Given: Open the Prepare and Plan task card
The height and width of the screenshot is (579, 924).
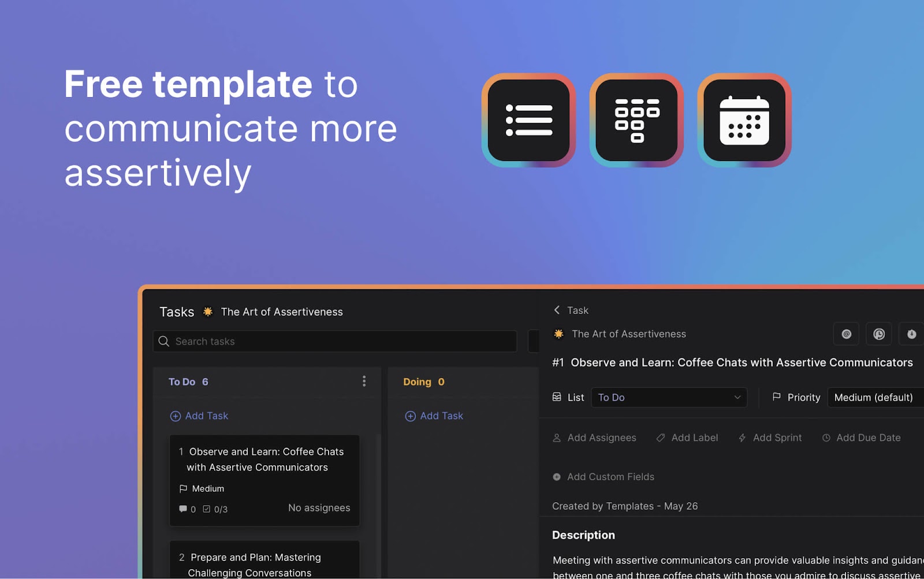Looking at the screenshot, I should (x=264, y=560).
